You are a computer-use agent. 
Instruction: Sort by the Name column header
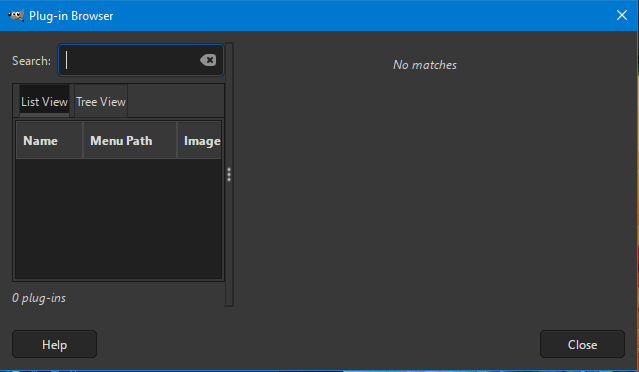(x=49, y=141)
